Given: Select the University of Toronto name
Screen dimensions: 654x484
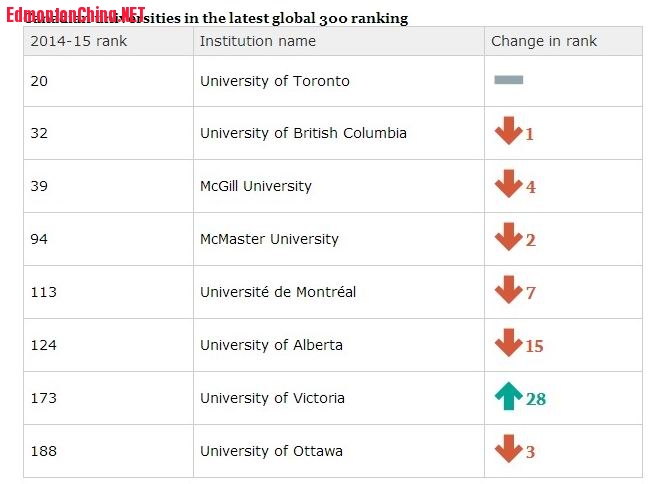Looking at the screenshot, I should [x=274, y=81].
